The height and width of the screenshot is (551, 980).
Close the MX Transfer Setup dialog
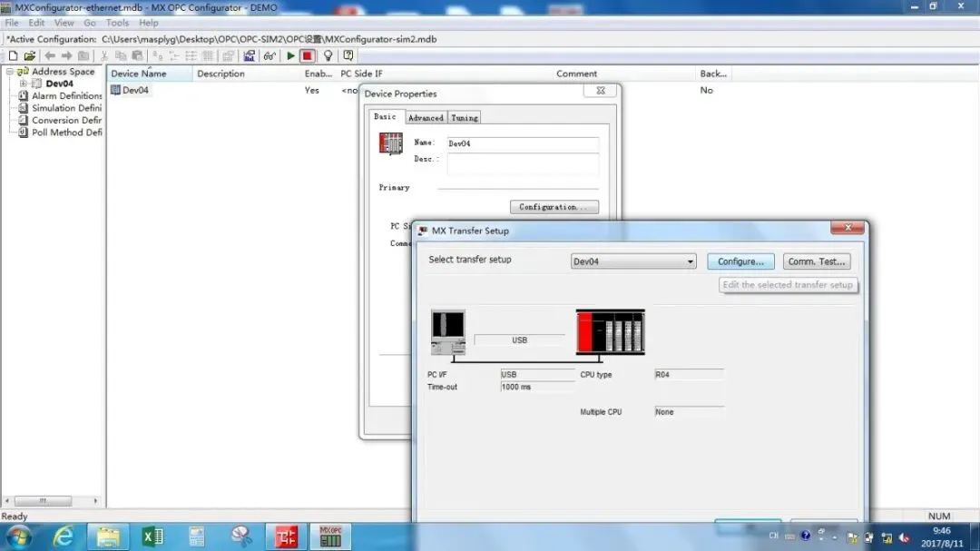(848, 228)
